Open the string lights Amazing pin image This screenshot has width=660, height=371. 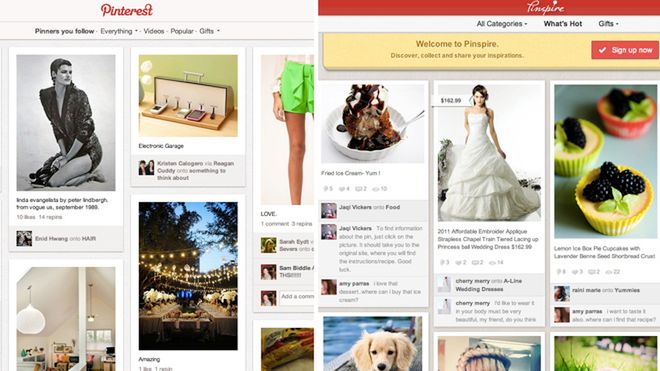click(188, 276)
